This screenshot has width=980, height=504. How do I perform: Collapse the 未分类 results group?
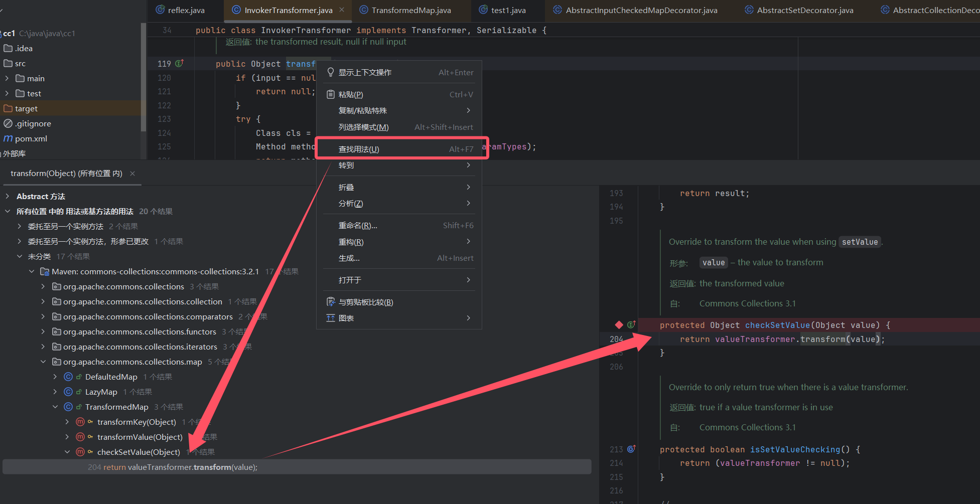click(x=20, y=256)
